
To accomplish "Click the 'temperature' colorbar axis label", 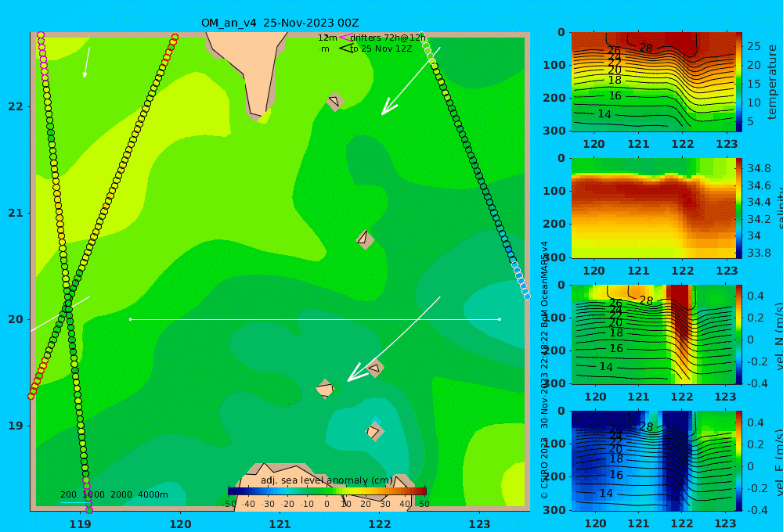I will [x=772, y=82].
